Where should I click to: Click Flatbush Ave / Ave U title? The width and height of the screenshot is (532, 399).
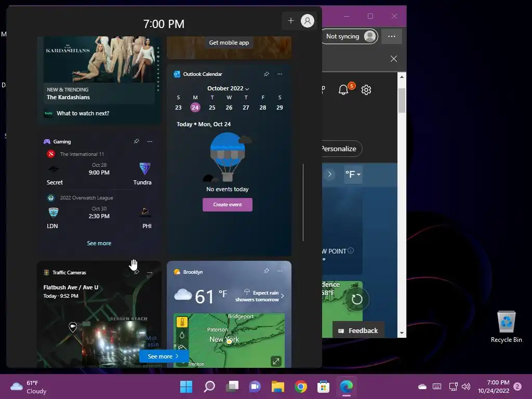[71, 287]
